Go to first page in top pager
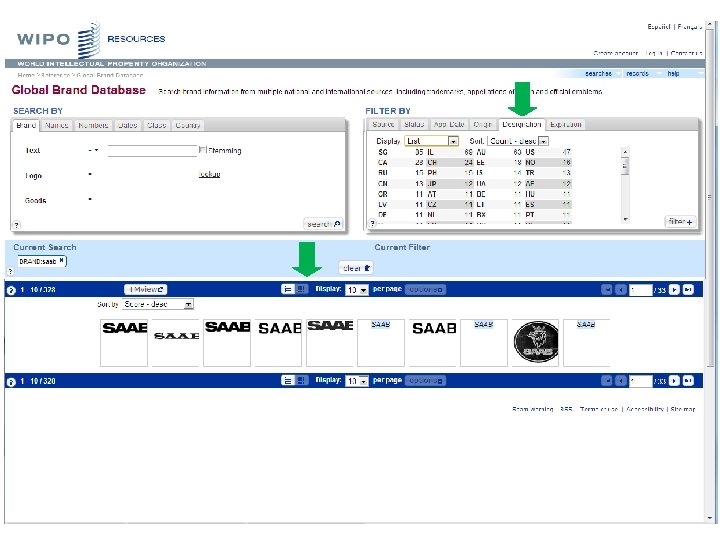This screenshot has height=540, width=720. tap(607, 290)
